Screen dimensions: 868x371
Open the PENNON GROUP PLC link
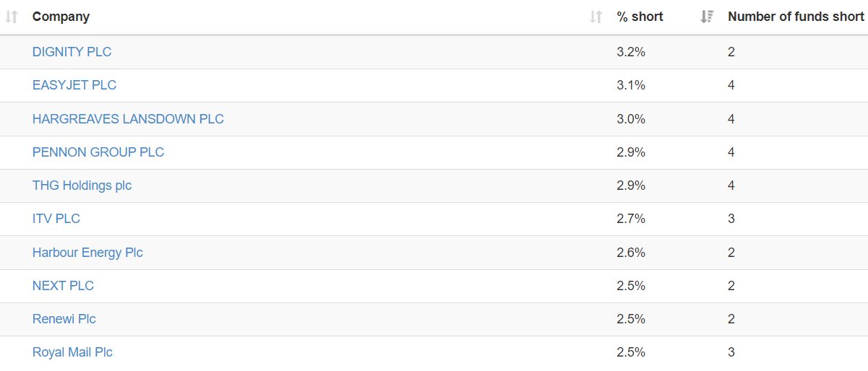click(98, 152)
